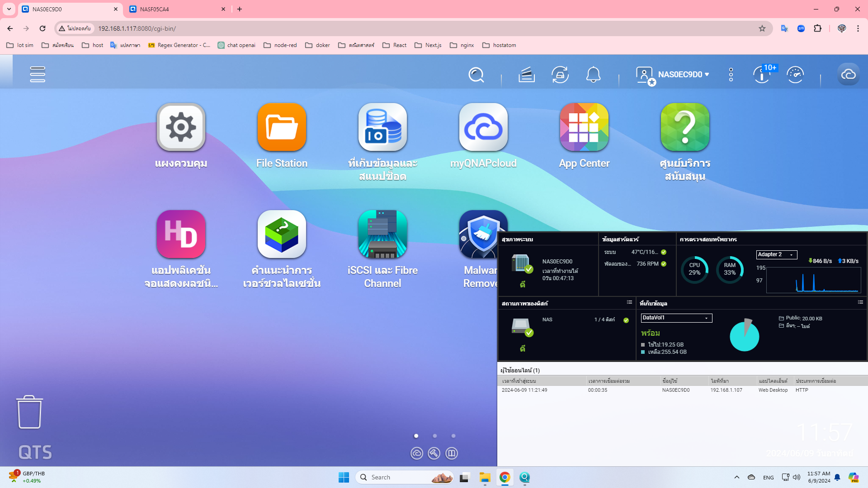Image resolution: width=868 pixels, height=488 pixels.
Task: Show hidden system tray icons
Action: [737, 477]
